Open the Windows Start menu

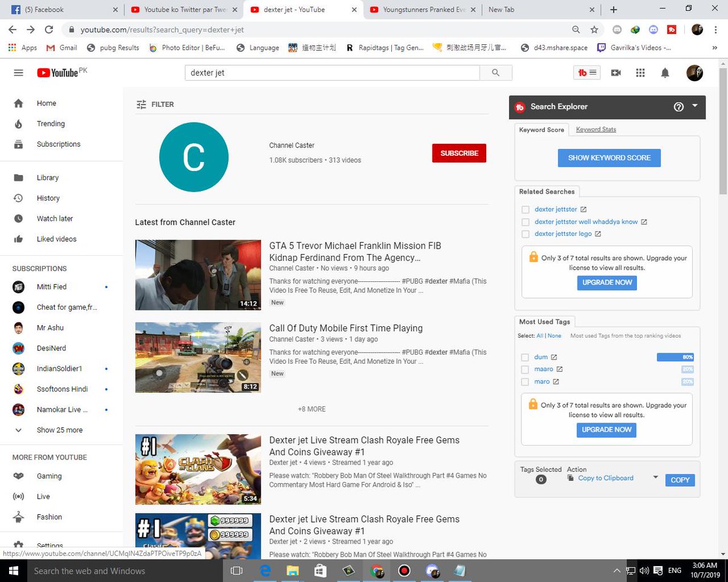point(13,571)
